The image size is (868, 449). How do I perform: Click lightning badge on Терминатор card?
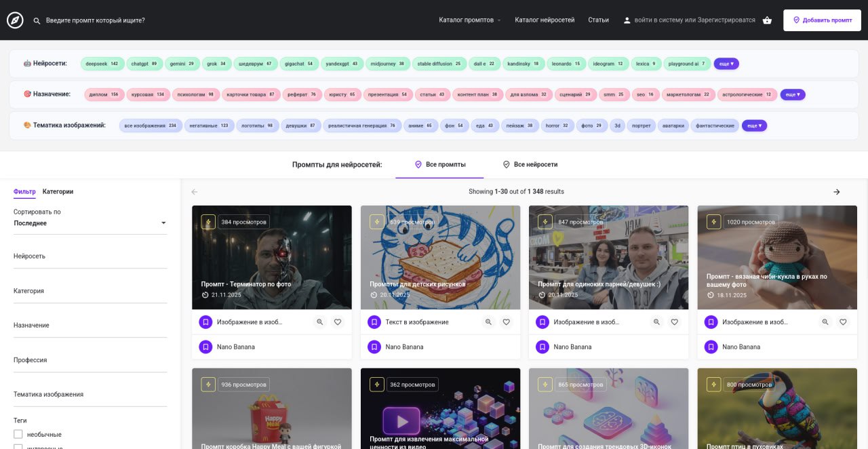tap(208, 222)
